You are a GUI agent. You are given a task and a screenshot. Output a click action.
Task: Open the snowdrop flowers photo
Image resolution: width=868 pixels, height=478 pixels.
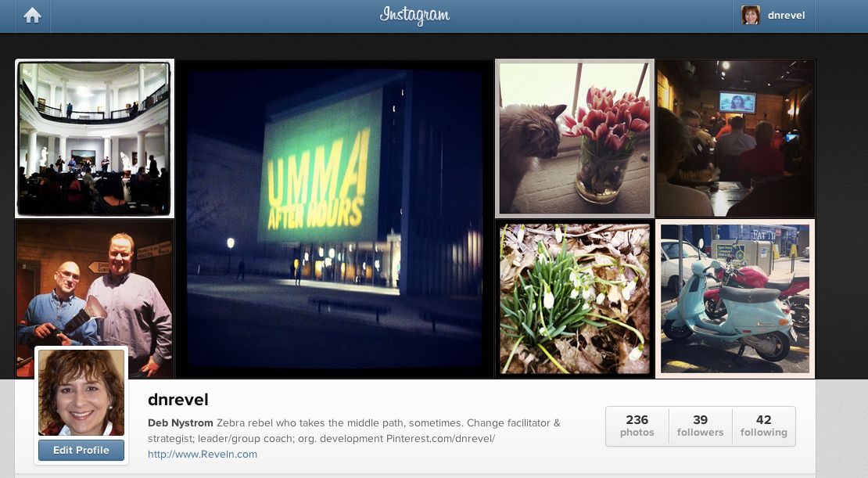click(x=575, y=299)
